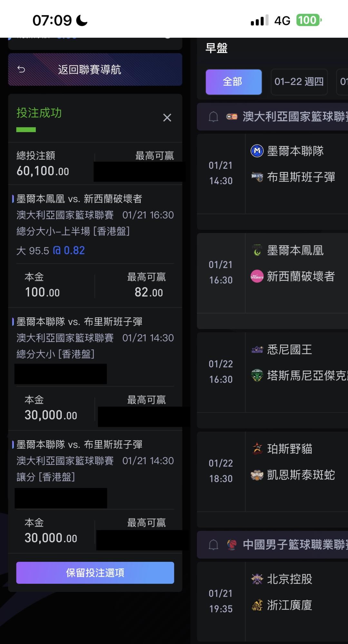Tap the 珀斯野貓 Wildcats logo
The image size is (348, 644).
point(257,449)
